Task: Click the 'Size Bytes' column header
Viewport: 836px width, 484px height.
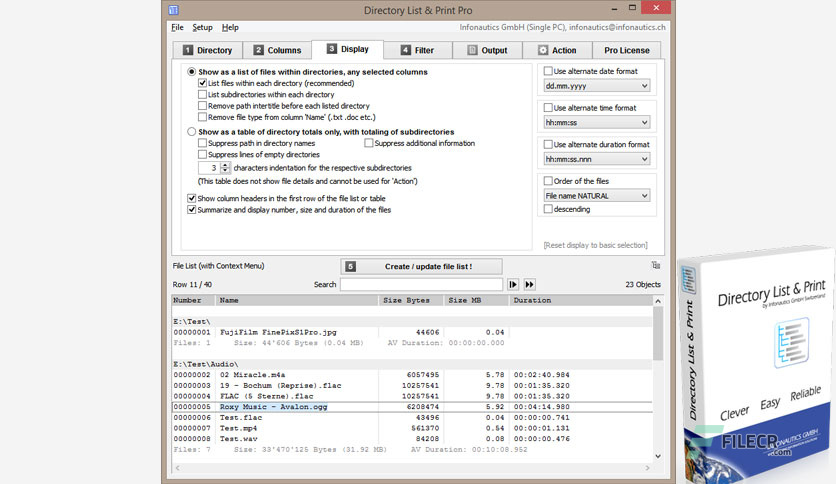Action: pos(411,301)
